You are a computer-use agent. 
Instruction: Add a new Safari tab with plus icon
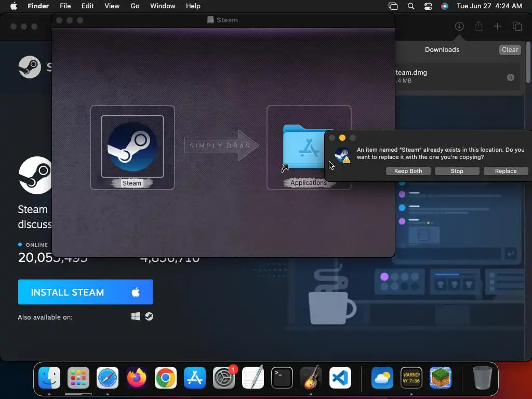497,26
